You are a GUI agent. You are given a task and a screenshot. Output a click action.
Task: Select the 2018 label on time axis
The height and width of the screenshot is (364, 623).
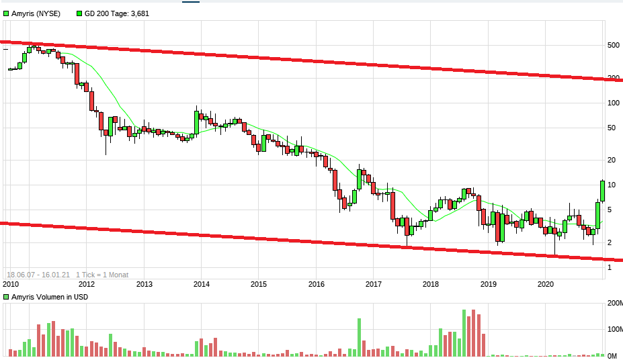point(431,285)
